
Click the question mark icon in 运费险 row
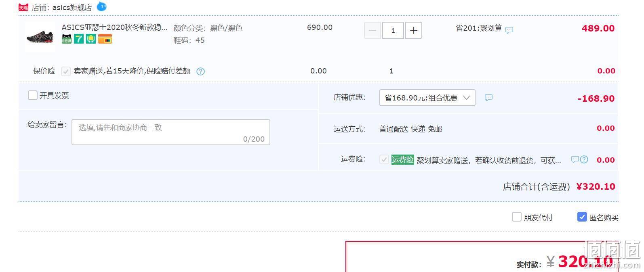point(584,159)
